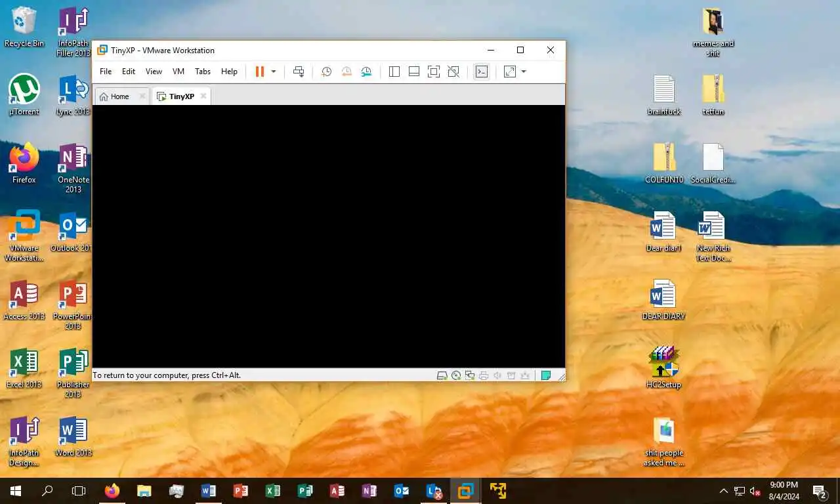840x504 pixels.
Task: Toggle the console view button
Action: (x=482, y=72)
